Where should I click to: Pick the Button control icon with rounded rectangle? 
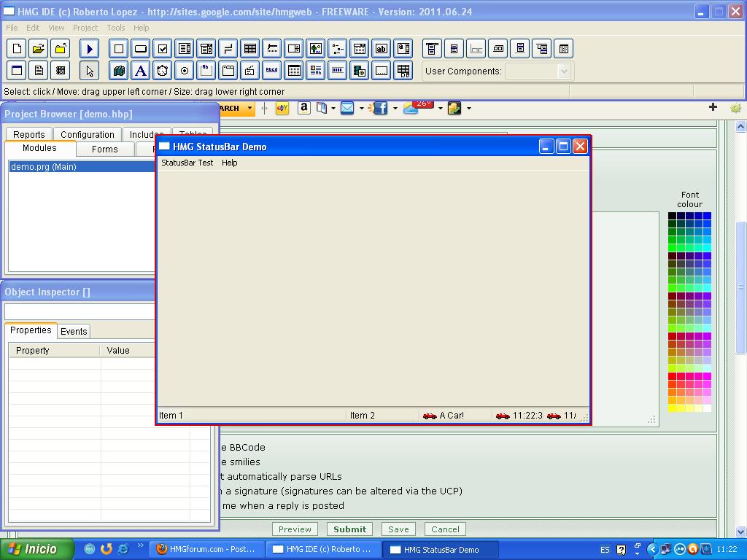[141, 49]
